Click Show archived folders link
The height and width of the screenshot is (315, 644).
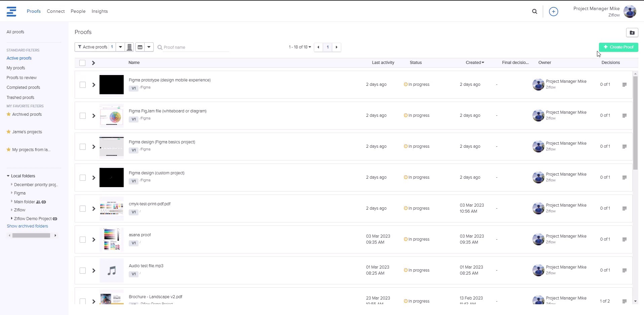coord(27,226)
